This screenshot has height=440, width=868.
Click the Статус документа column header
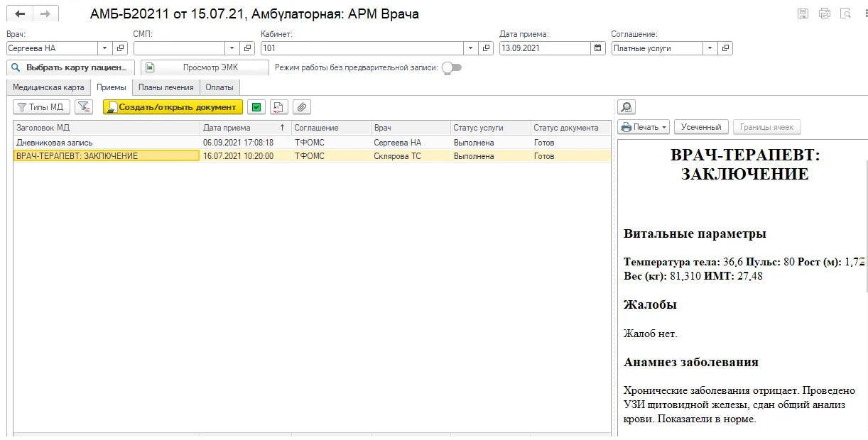(x=570, y=128)
